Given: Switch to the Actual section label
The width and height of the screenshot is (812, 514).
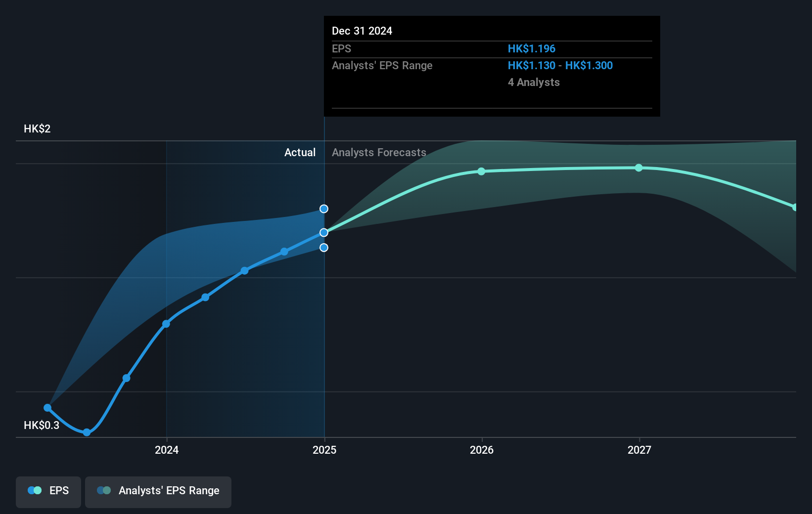Looking at the screenshot, I should [x=300, y=152].
